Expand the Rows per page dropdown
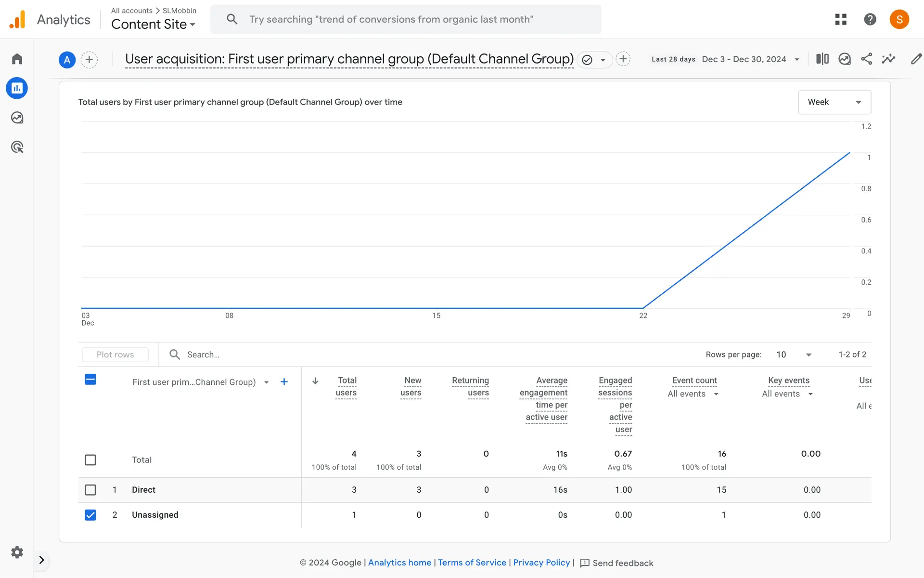Image resolution: width=924 pixels, height=578 pixels. tap(794, 355)
